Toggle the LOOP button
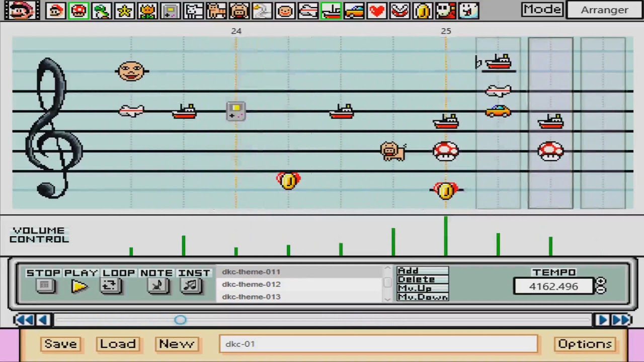The height and width of the screenshot is (362, 644). click(x=111, y=286)
